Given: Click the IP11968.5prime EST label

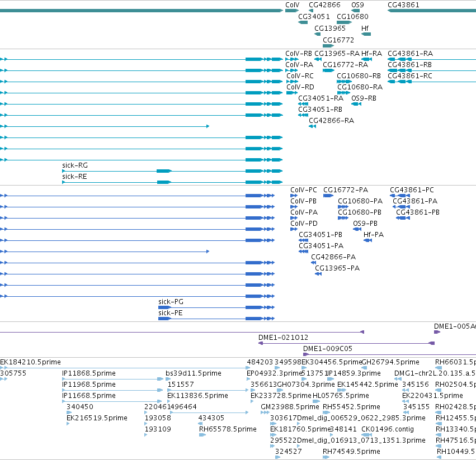Looking at the screenshot, I should pyautogui.click(x=88, y=385).
